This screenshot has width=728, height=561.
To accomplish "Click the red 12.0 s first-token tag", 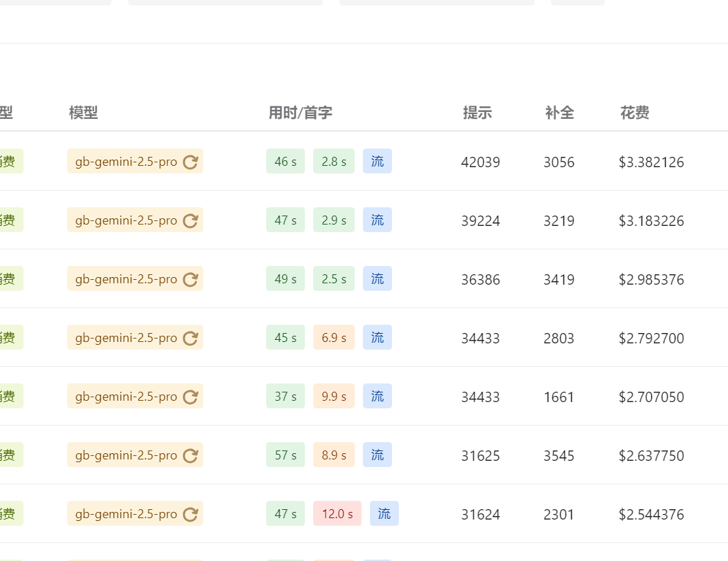I will pos(337,513).
